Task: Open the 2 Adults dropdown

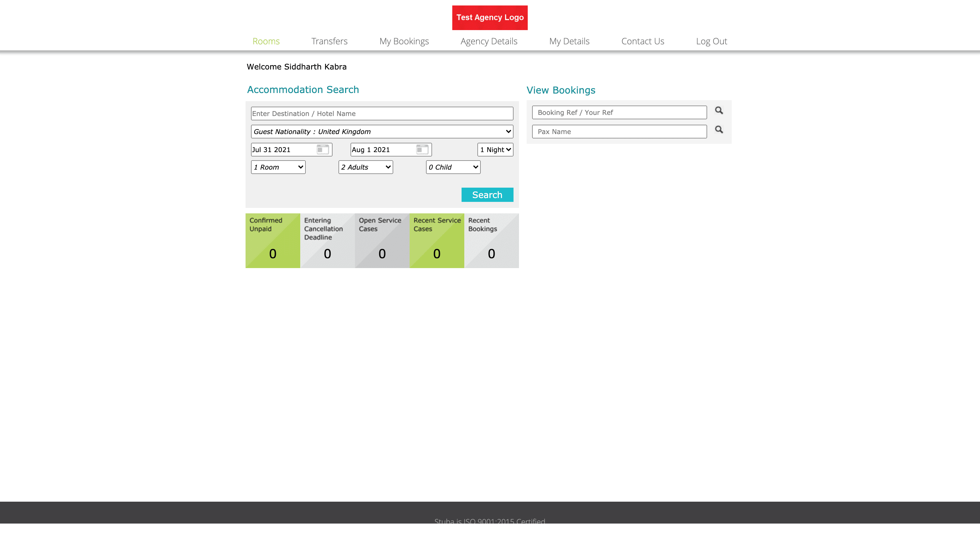Action: [366, 167]
